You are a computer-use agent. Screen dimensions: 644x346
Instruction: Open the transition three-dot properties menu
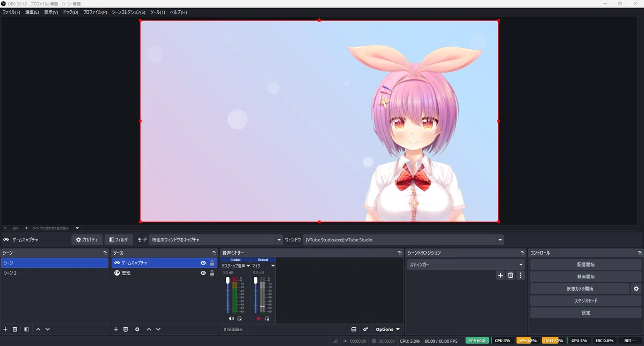521,275
